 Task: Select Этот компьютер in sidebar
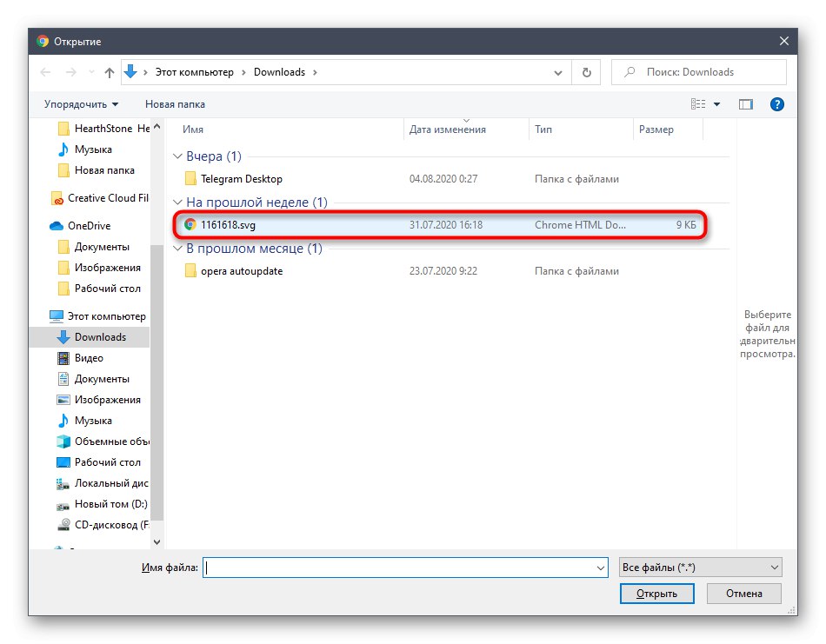[x=97, y=316]
